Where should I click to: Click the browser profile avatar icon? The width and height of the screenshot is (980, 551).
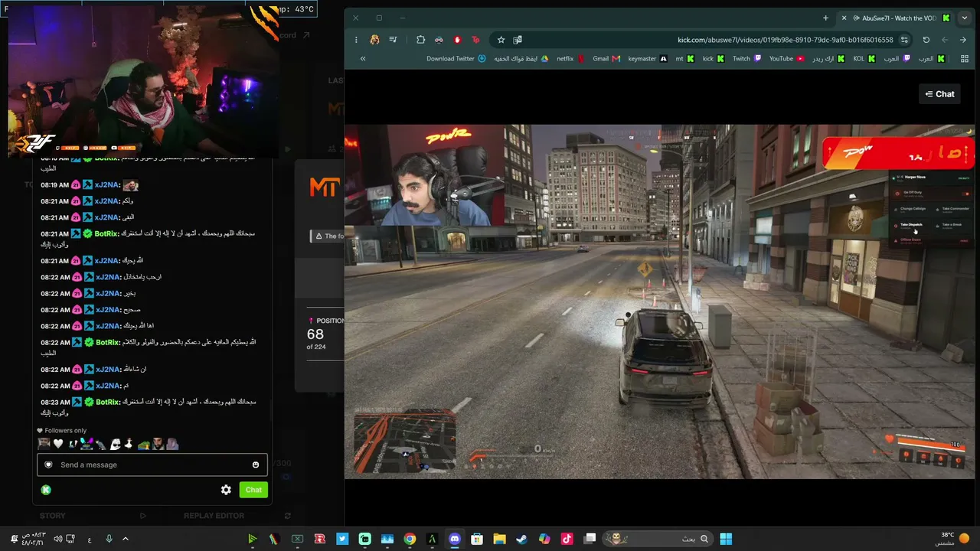point(374,40)
